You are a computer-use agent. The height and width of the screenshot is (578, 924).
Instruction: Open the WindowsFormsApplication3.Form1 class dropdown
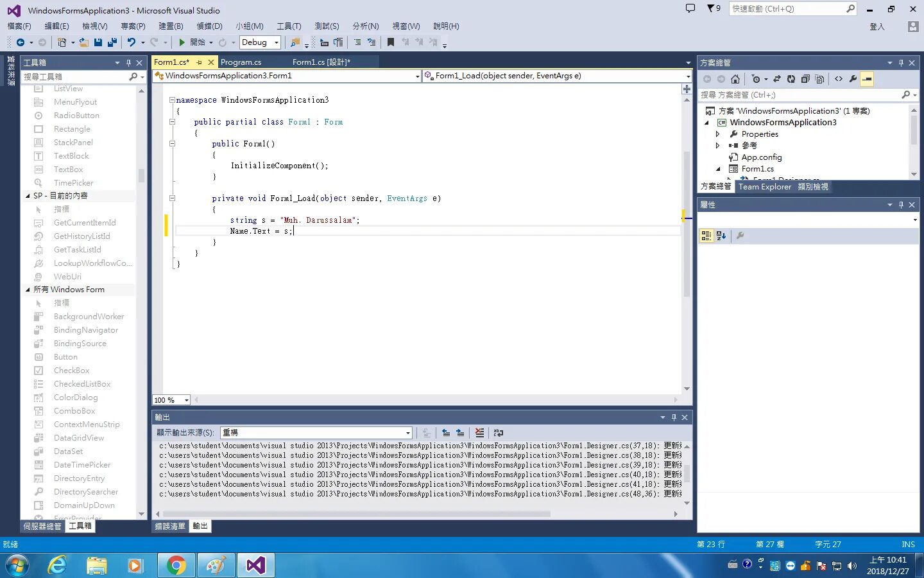pyautogui.click(x=286, y=76)
